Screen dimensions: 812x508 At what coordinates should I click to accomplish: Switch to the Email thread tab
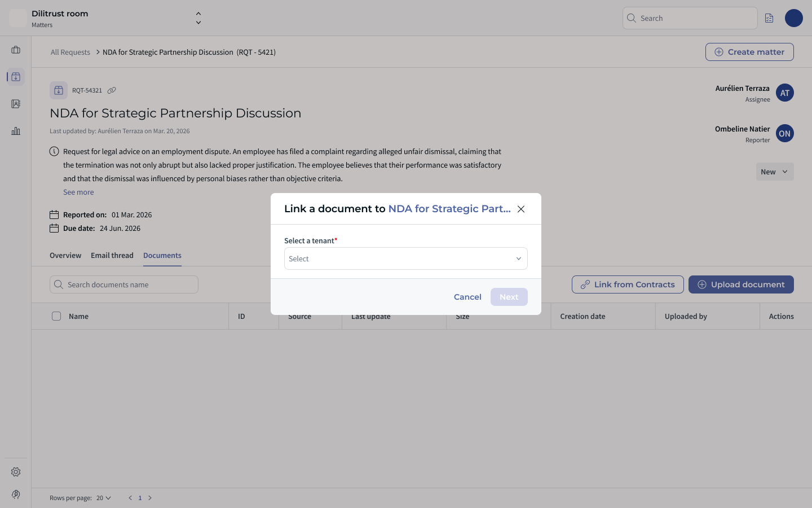(112, 255)
